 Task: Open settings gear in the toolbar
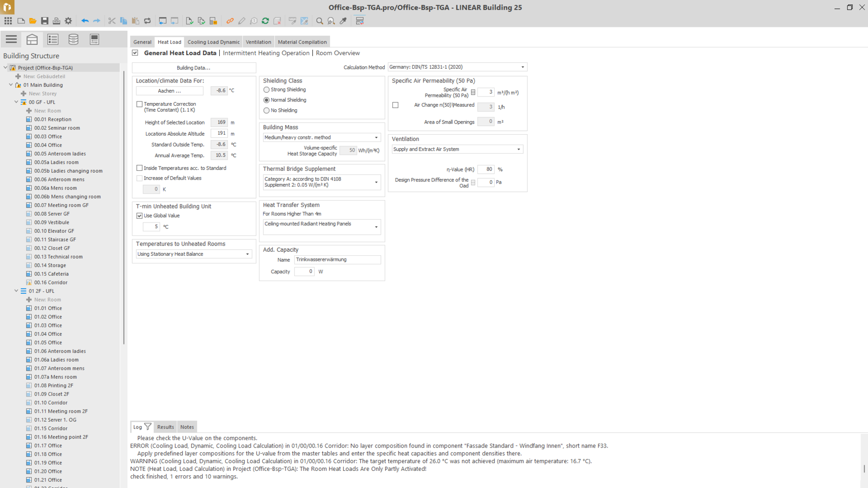(x=68, y=21)
